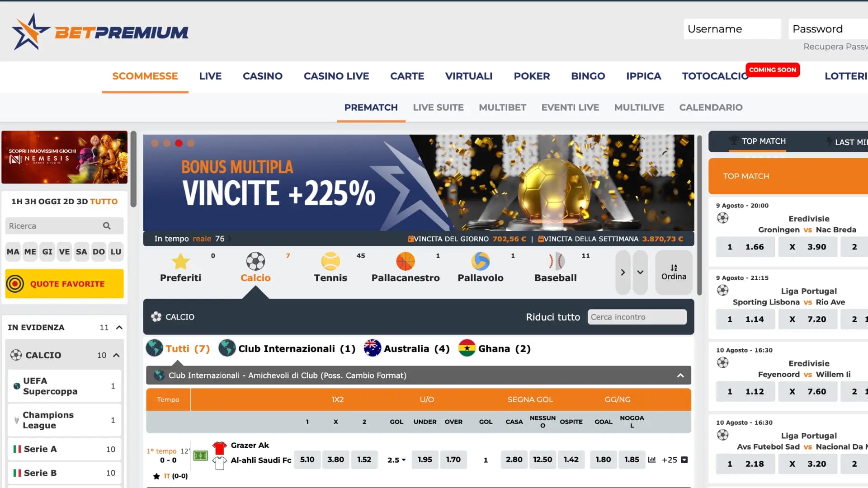This screenshot has height=488, width=868.
Task: Select the Calcio soccer ball icon
Action: (x=255, y=263)
